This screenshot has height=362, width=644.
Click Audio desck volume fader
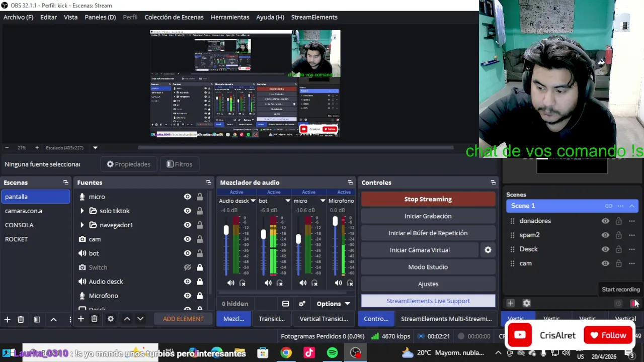pyautogui.click(x=226, y=230)
